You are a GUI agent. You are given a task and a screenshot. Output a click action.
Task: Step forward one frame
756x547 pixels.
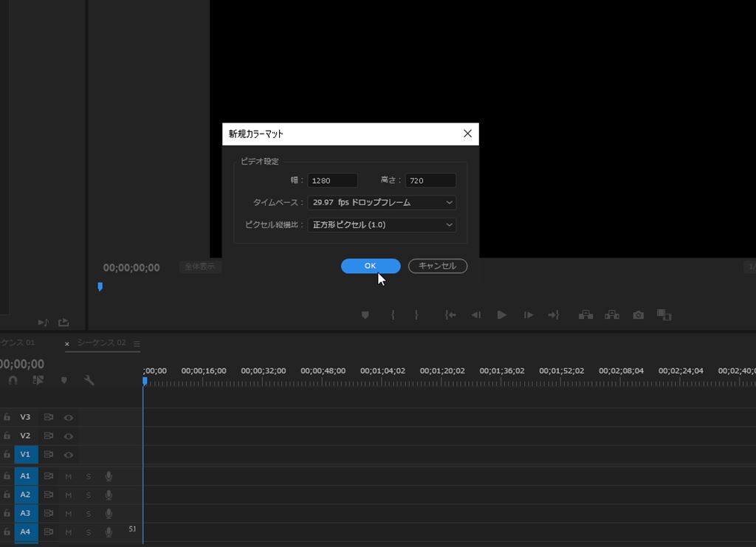click(x=529, y=315)
